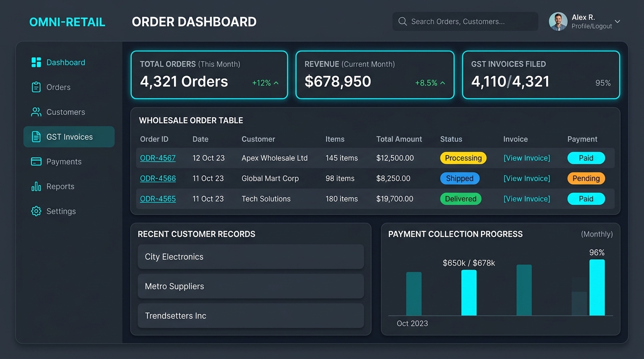Image resolution: width=644 pixels, height=359 pixels.
Task: Click the Payments card icon
Action: [36, 161]
